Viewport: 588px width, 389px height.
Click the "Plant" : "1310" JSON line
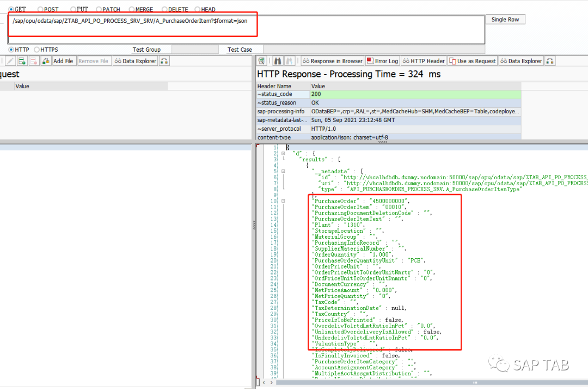click(x=338, y=224)
